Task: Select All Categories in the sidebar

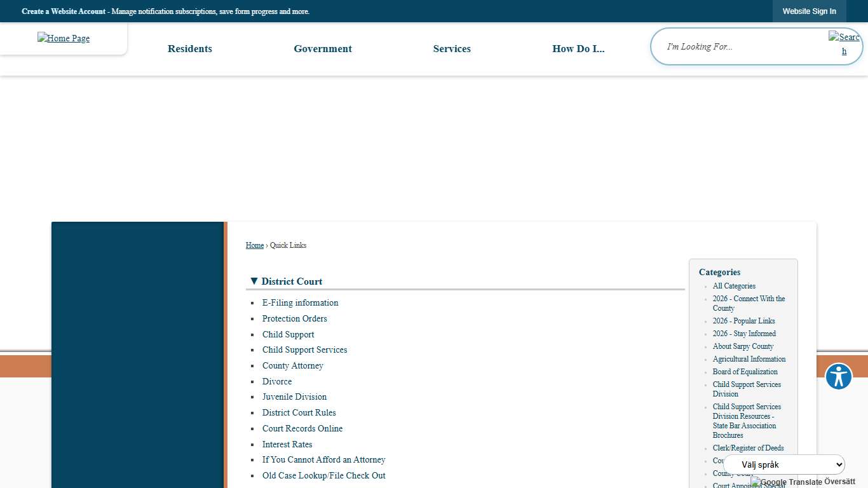Action: 734,286
